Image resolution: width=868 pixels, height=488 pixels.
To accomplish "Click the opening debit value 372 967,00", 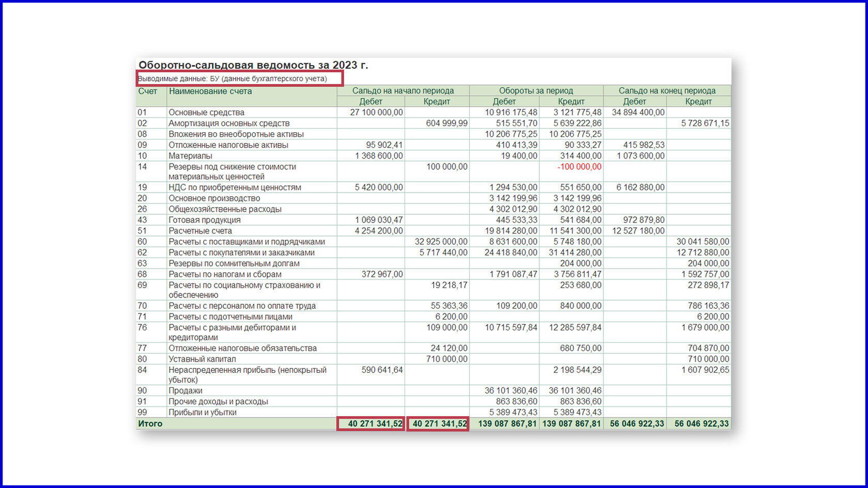I will 382,274.
